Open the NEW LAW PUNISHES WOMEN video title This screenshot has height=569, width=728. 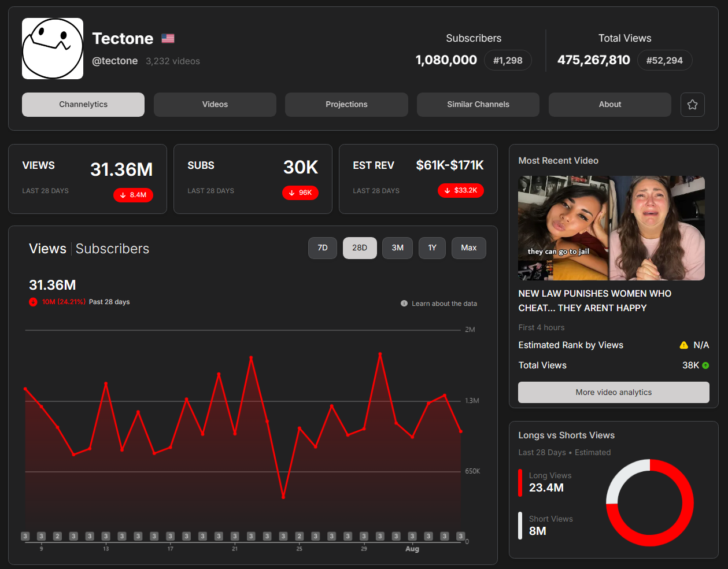[595, 301]
